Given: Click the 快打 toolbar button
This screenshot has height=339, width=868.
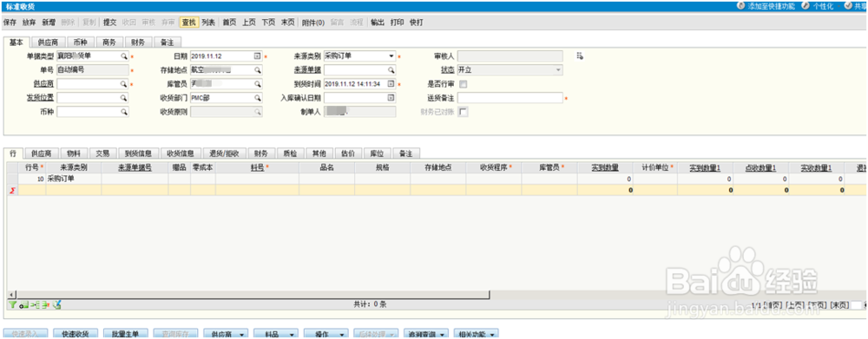Looking at the screenshot, I should click(417, 23).
